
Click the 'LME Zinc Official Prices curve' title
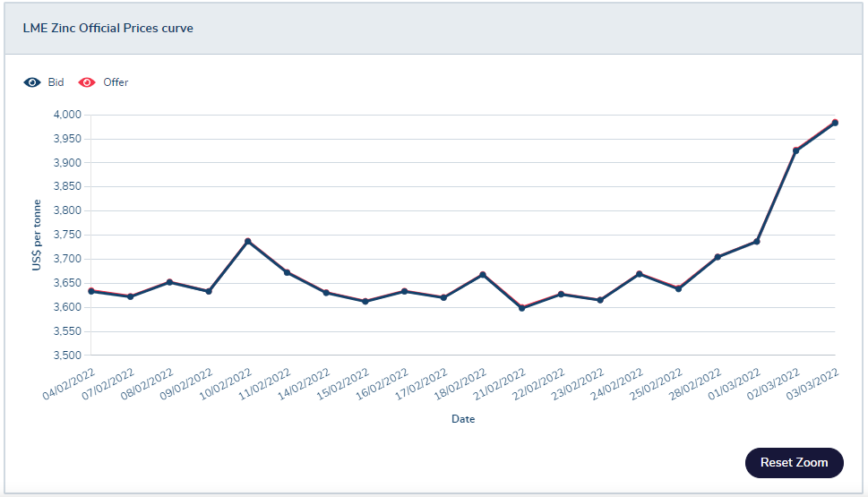(108, 29)
